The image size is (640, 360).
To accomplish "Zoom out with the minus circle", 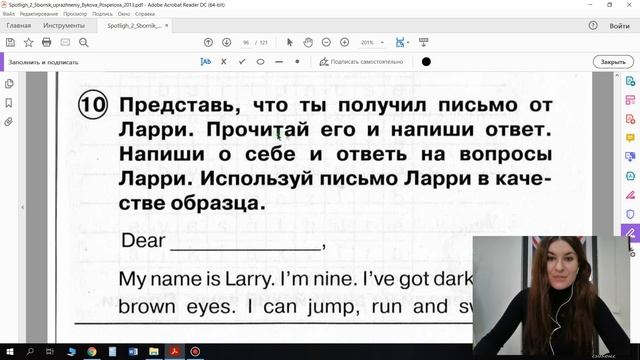I will click(326, 42).
